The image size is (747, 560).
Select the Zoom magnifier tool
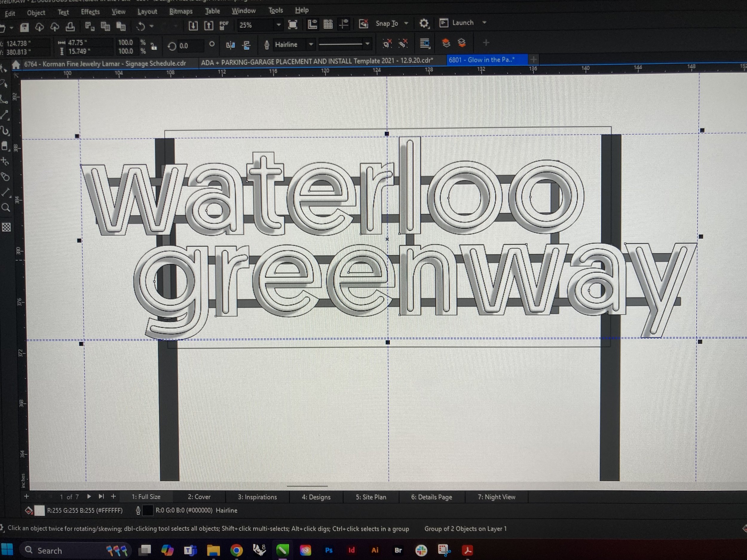tap(6, 207)
